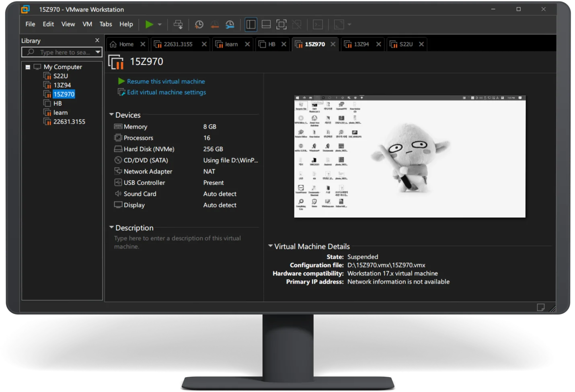575x392 pixels.
Task: Click the green power on play button
Action: [149, 24]
